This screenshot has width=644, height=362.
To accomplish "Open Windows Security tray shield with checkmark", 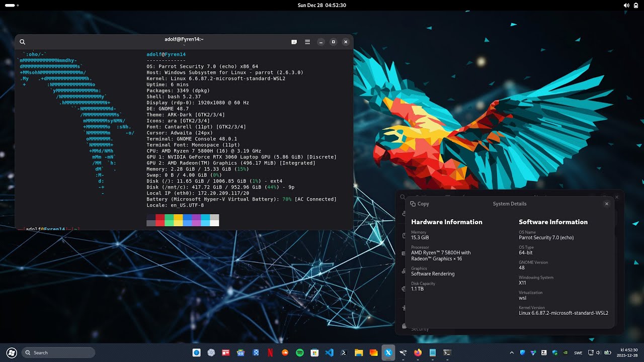I will (555, 352).
